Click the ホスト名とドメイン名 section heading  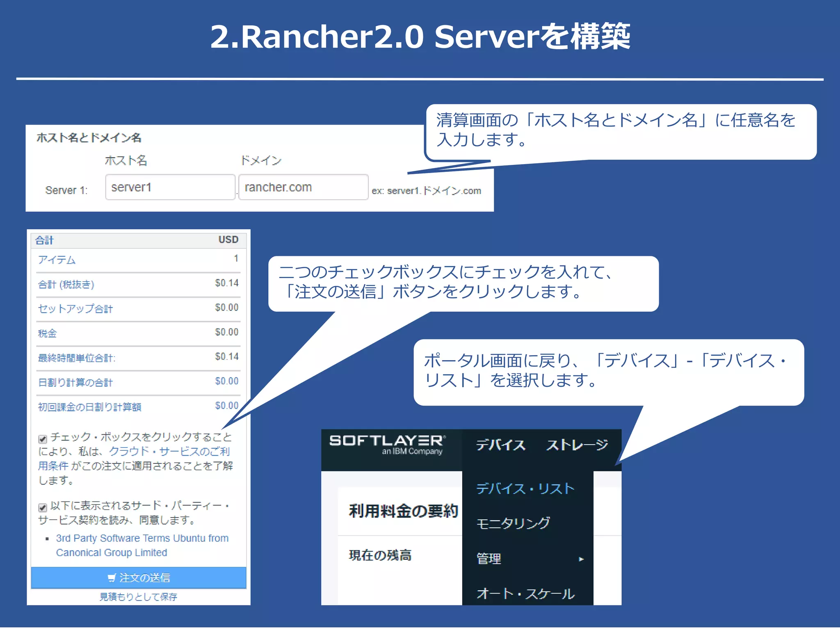point(89,138)
